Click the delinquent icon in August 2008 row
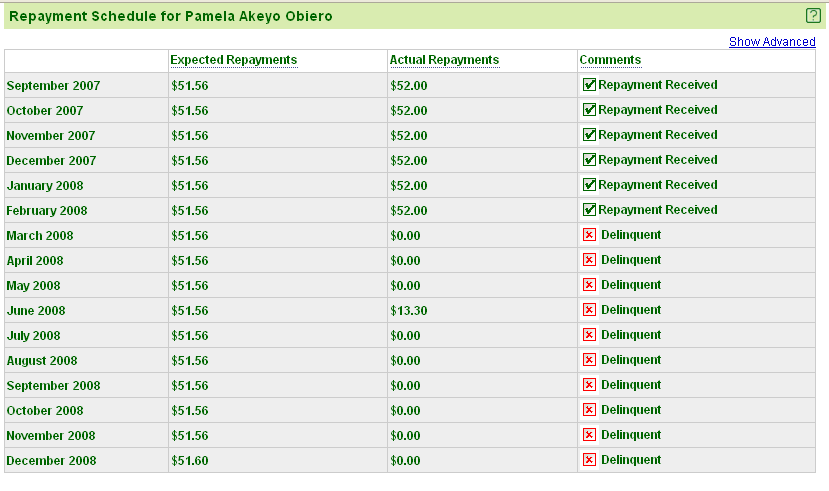 click(x=589, y=360)
